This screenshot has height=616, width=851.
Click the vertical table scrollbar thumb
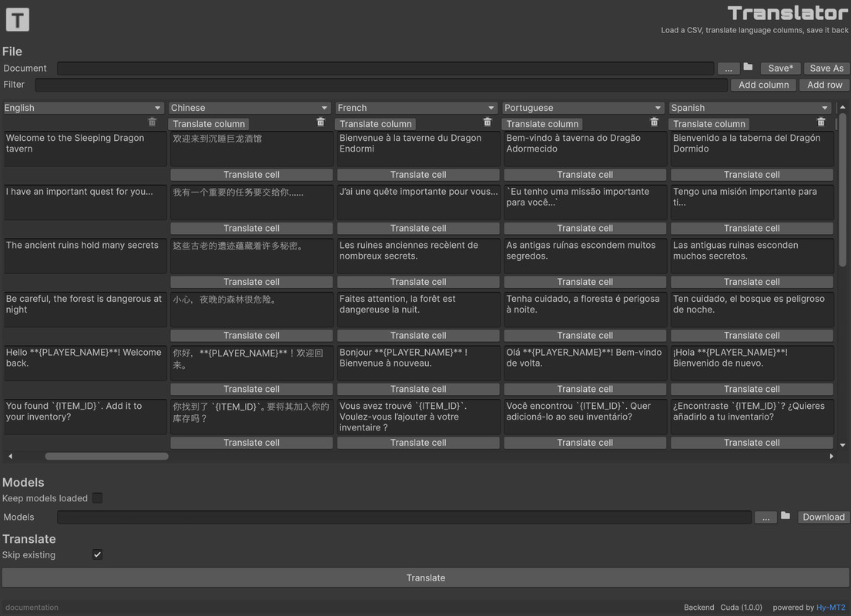[843, 190]
